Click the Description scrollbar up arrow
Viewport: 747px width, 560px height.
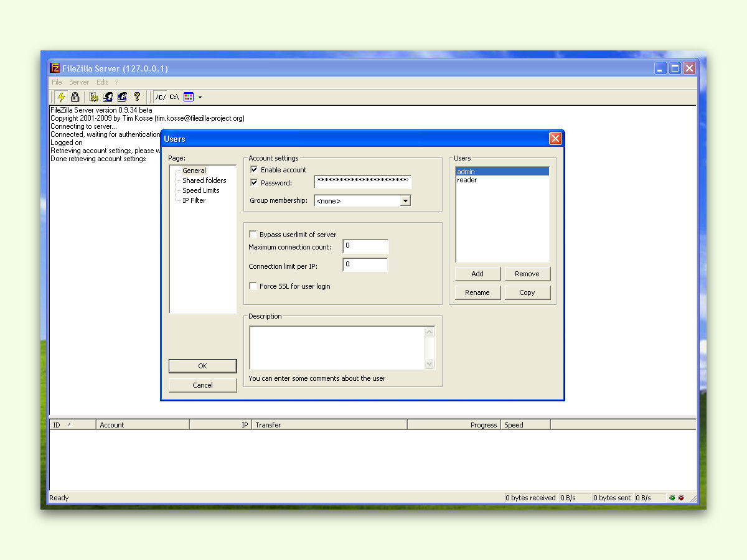(x=429, y=332)
